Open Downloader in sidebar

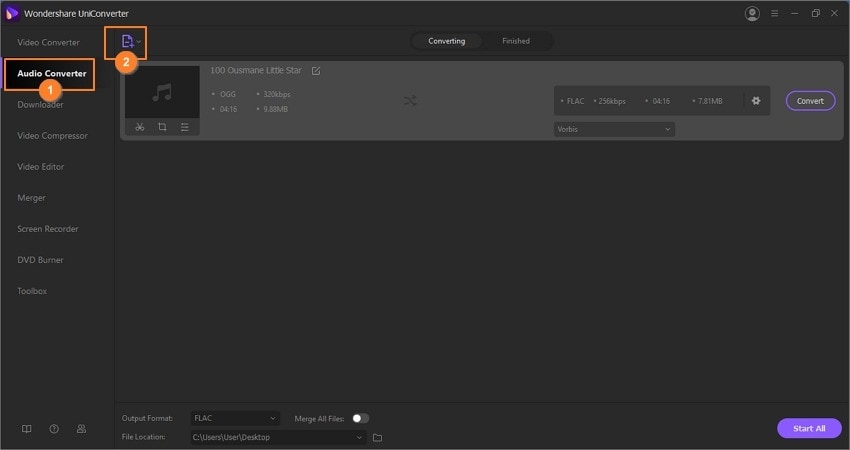(40, 105)
